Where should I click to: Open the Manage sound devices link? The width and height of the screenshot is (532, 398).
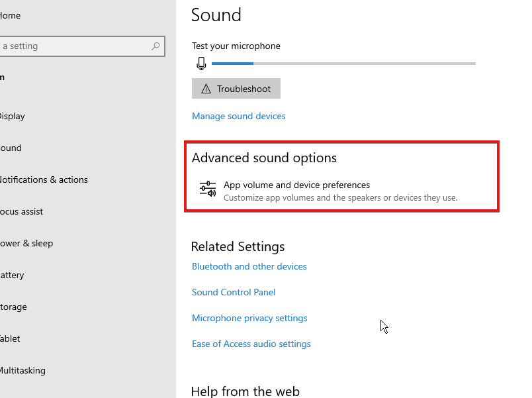[238, 116]
